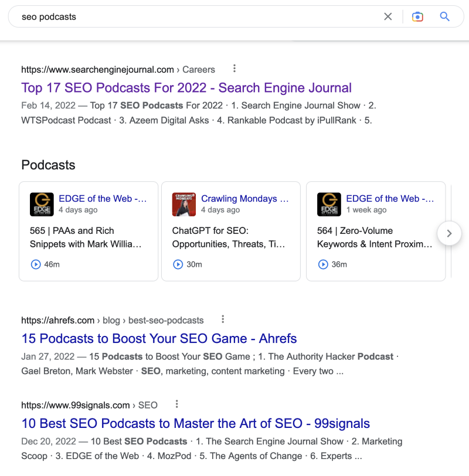Click Crawling Mondays podcast thumbnail

click(184, 205)
